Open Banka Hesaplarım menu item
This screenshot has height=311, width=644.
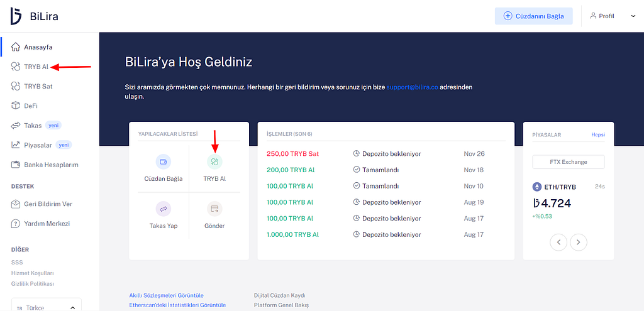pos(50,165)
